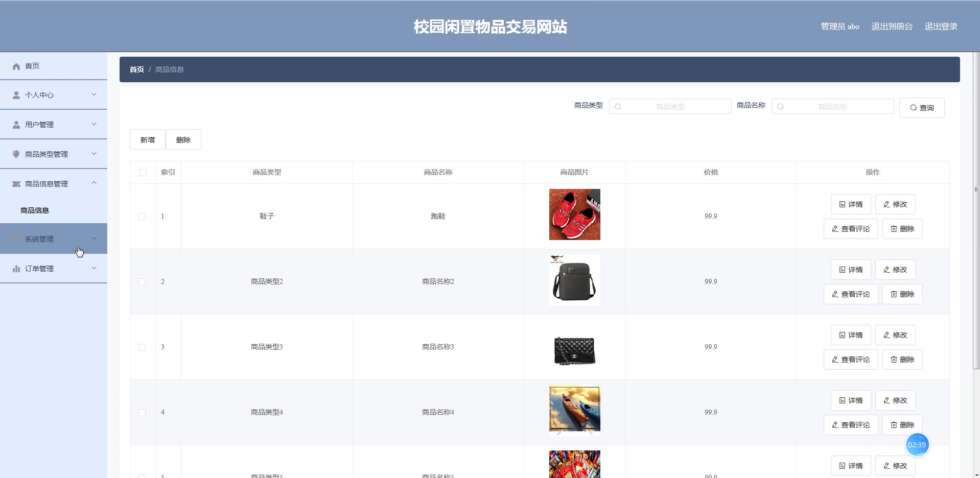Click the search icon inside 商品类型 filter field
980x478 pixels.
(618, 107)
